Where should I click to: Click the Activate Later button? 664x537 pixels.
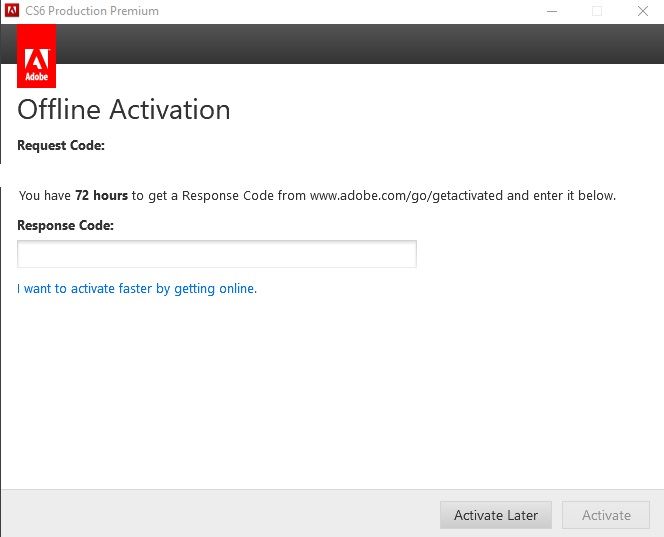(495, 515)
